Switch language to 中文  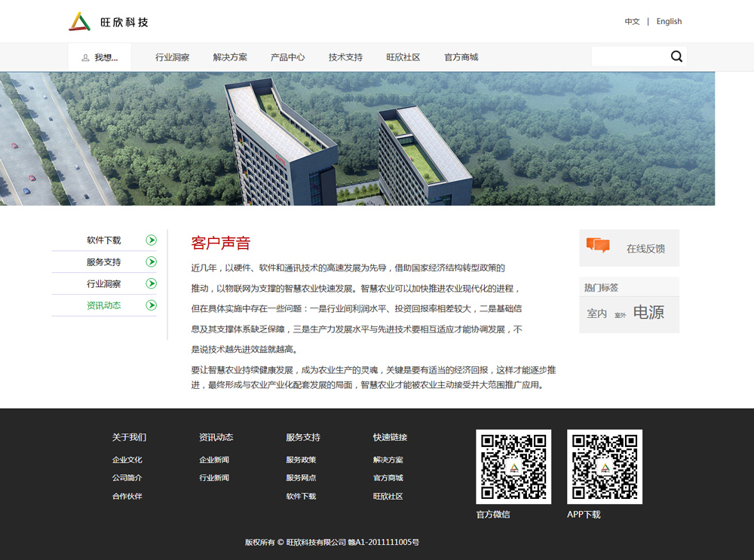(x=632, y=22)
